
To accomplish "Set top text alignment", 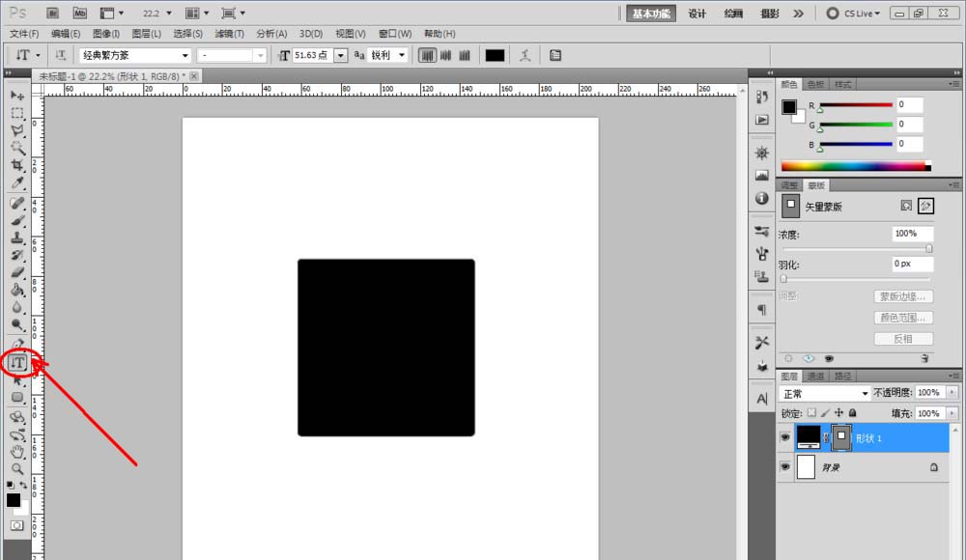I will 427,55.
